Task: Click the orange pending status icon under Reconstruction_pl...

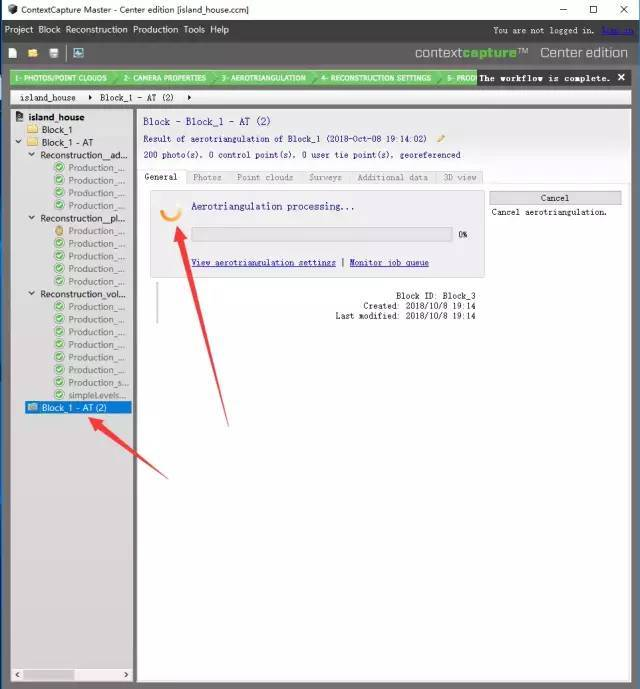Action: pos(59,230)
